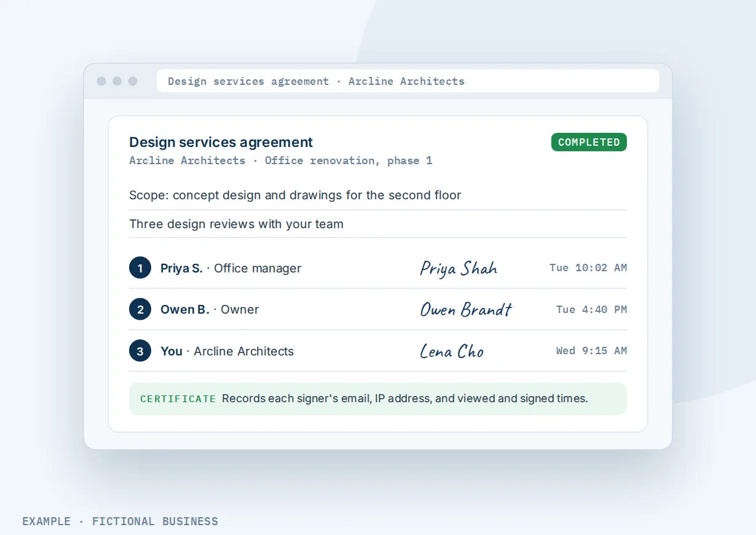Click the 'Design services agreement' card heading
Image resolution: width=756 pixels, height=535 pixels.
[x=221, y=142]
